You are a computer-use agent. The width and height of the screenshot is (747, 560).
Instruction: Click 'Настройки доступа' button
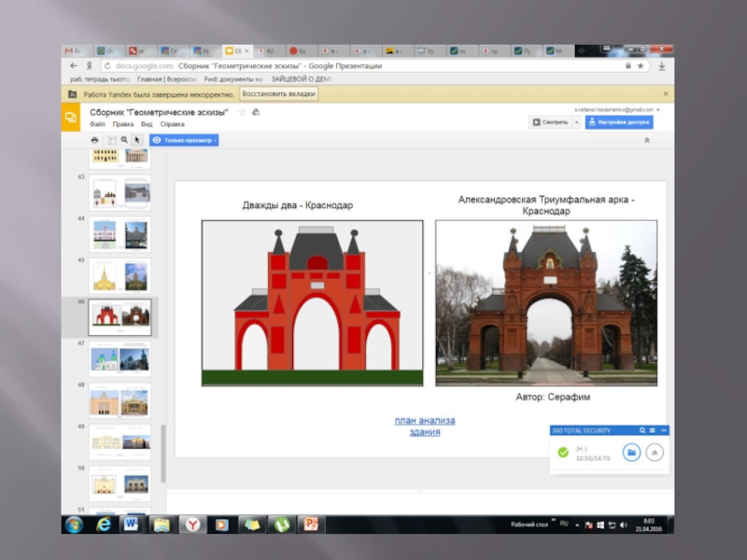coord(619,122)
